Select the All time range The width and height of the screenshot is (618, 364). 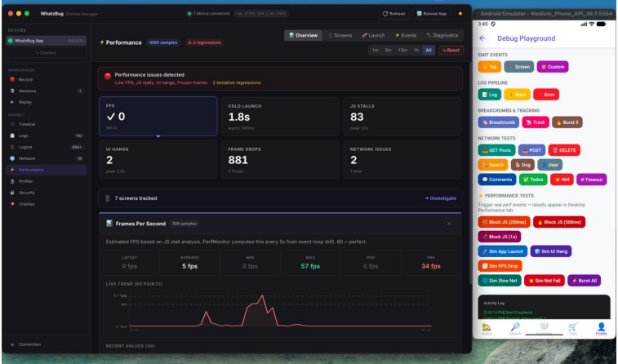click(x=429, y=51)
